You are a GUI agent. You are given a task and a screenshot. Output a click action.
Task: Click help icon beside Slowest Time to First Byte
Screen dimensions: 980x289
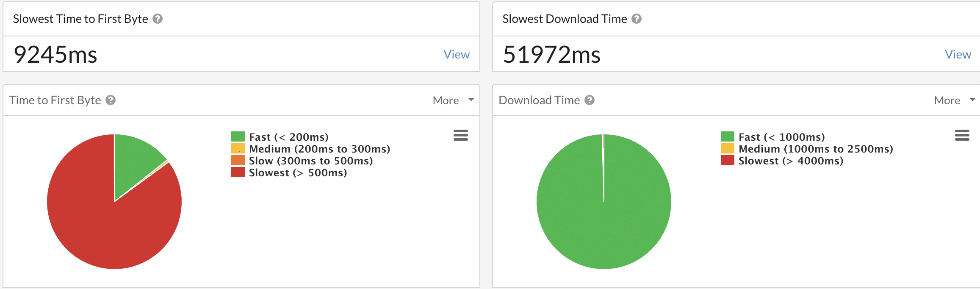point(158,19)
